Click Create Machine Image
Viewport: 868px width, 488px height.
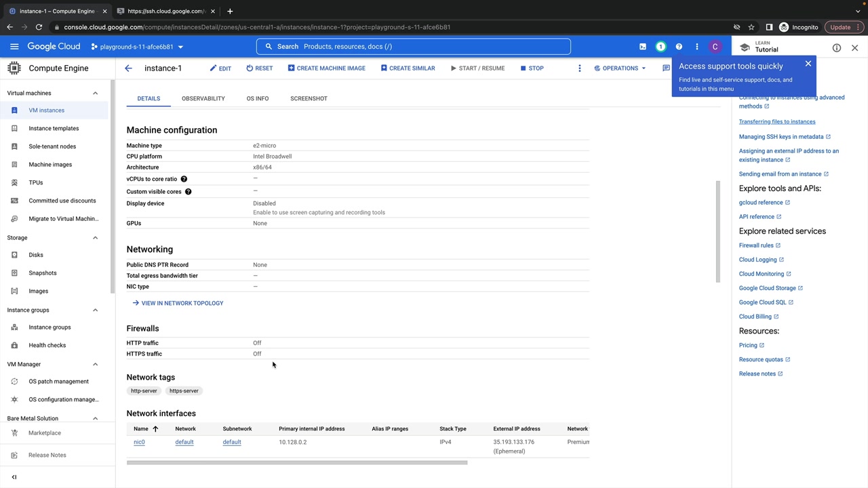(x=326, y=68)
